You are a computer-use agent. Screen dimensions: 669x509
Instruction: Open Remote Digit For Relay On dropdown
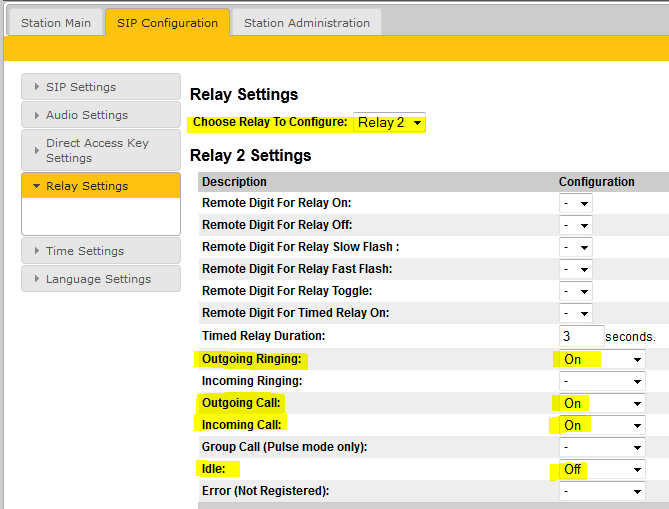point(576,203)
